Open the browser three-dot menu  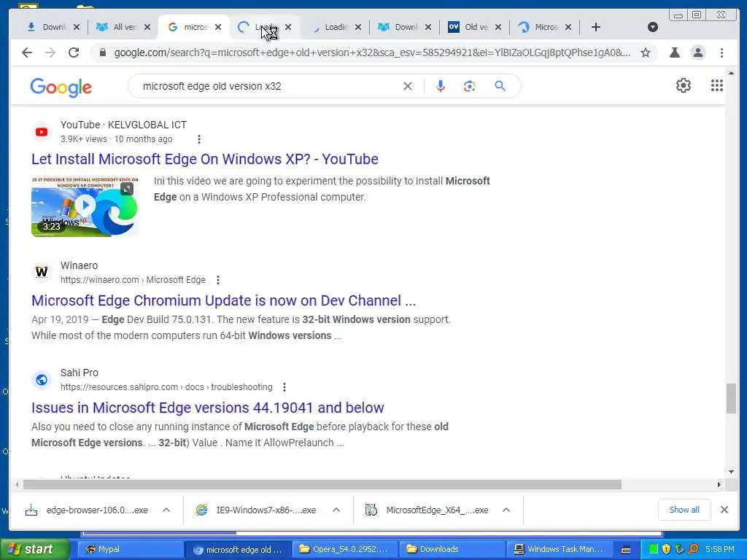721,52
